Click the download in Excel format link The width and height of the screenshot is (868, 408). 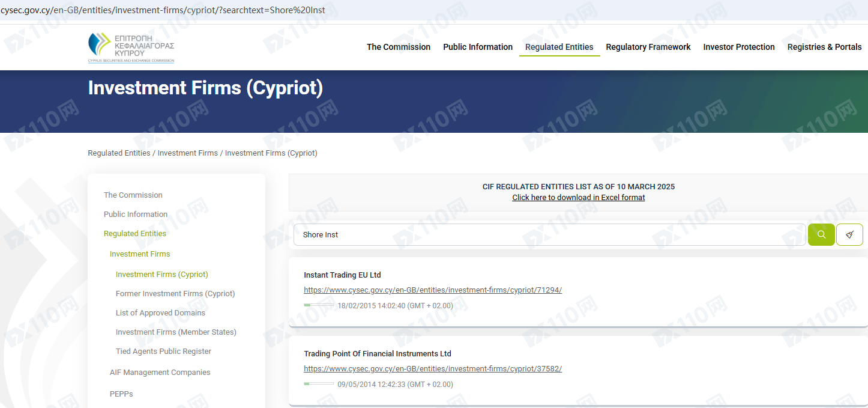pyautogui.click(x=578, y=198)
